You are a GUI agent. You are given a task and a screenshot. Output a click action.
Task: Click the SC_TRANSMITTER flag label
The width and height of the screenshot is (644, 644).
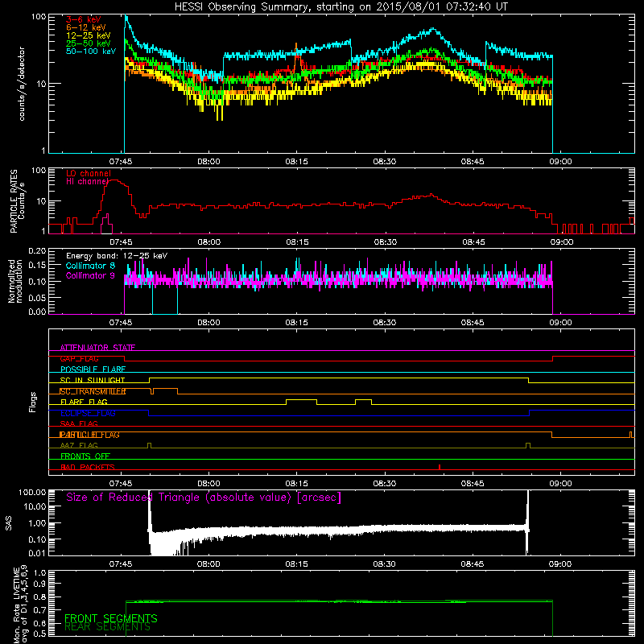[93, 391]
